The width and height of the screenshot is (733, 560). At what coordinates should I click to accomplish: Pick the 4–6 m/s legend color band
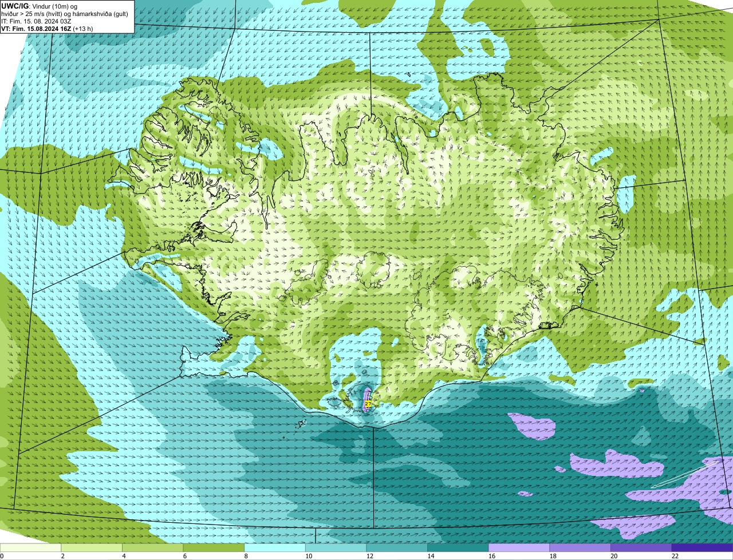152,547
